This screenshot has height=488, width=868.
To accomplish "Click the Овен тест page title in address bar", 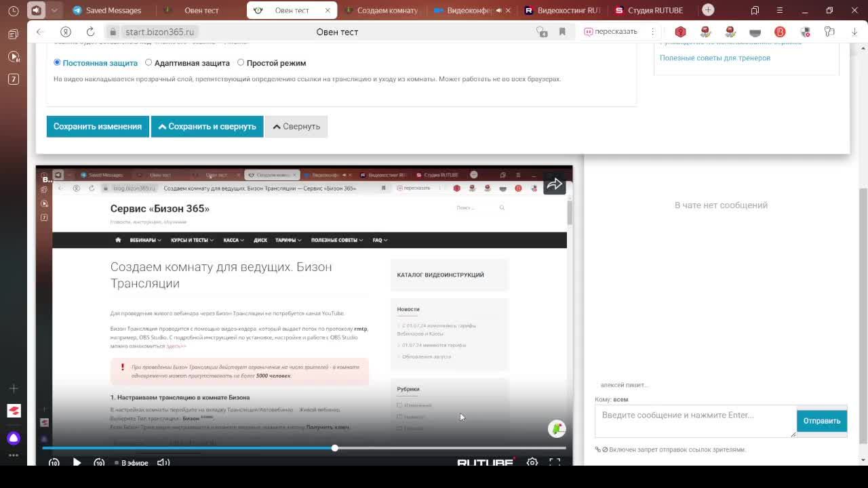I will click(x=337, y=32).
